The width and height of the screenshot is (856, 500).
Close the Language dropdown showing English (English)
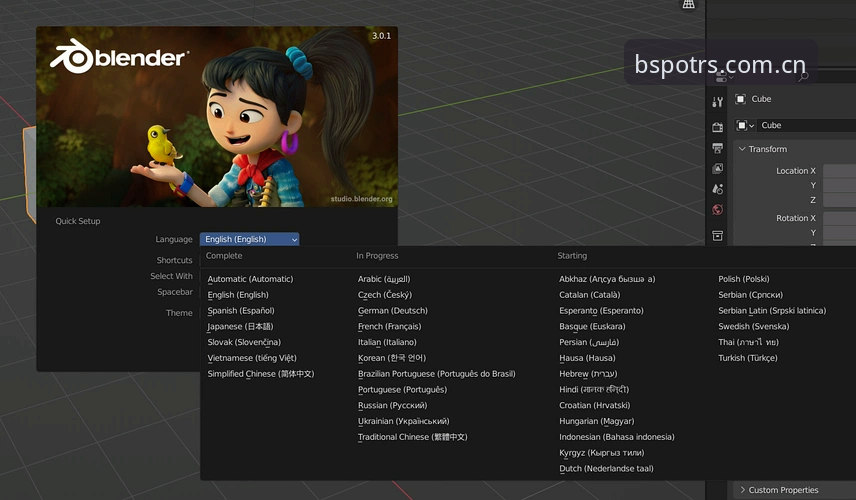tap(249, 239)
